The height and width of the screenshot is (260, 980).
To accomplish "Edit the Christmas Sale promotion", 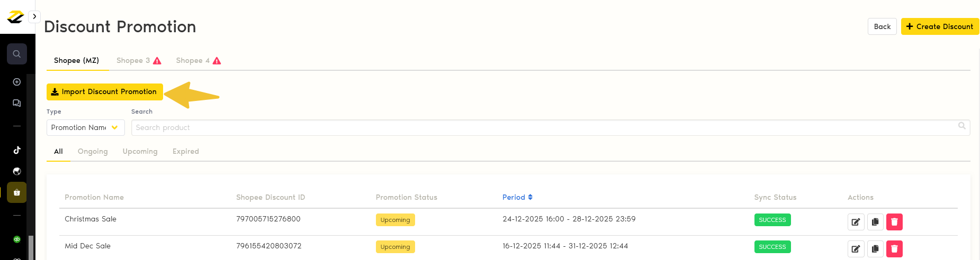I will coord(856,222).
